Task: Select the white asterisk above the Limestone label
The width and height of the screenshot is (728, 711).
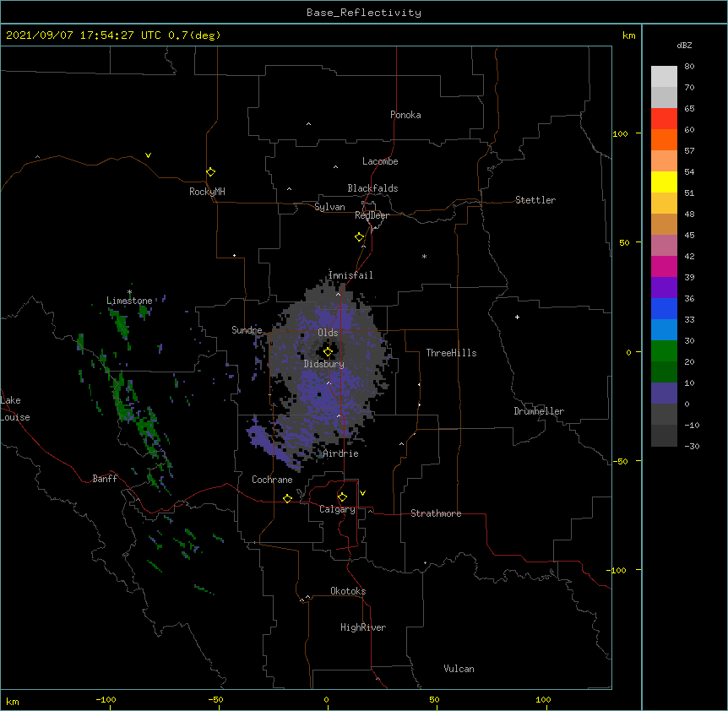Action: pyautogui.click(x=129, y=292)
